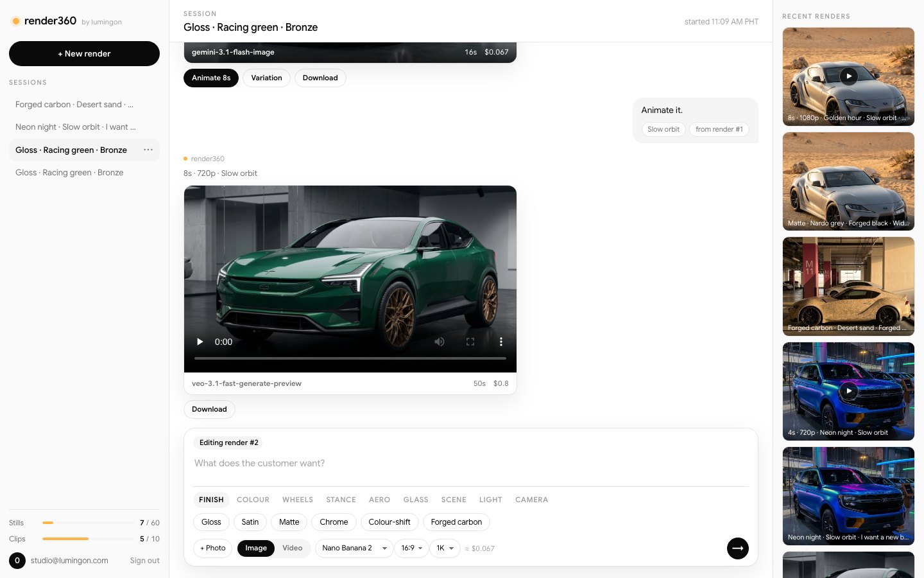Seek along the video progress bar
Viewport: 924px width, 578px height.
pos(350,358)
